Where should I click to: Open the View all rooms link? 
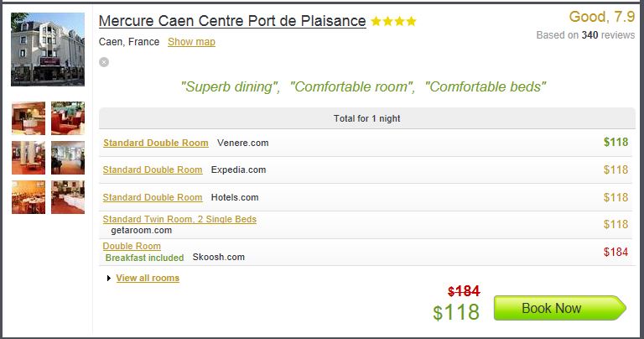pyautogui.click(x=148, y=278)
